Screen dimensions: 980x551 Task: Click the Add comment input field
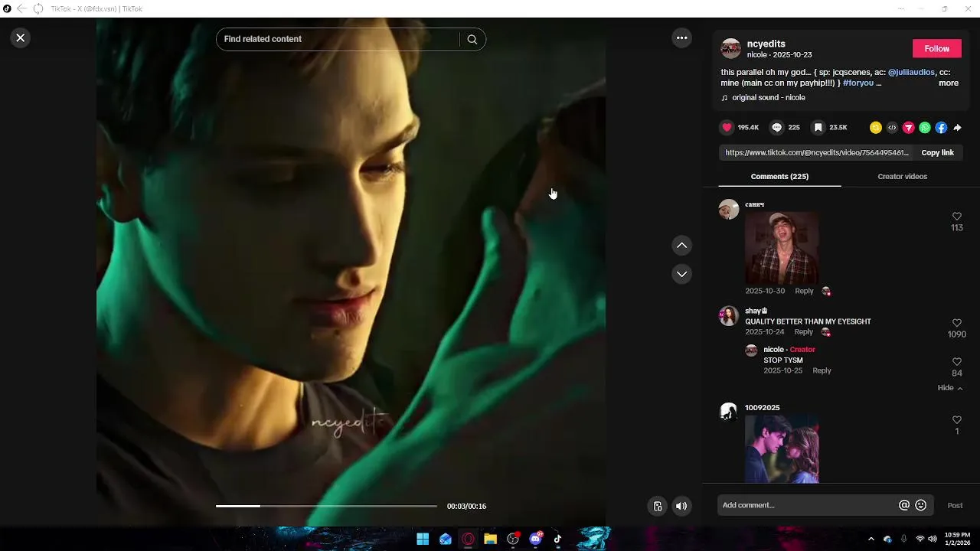tap(808, 505)
